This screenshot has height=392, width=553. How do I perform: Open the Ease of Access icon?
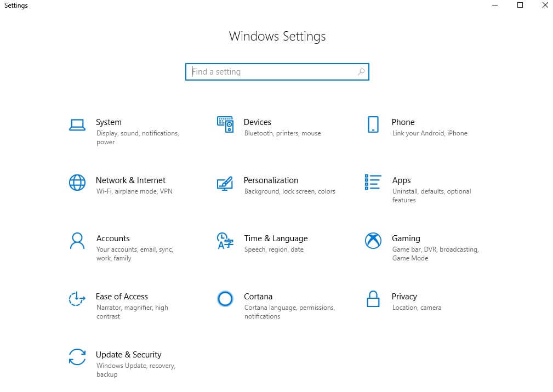77,299
